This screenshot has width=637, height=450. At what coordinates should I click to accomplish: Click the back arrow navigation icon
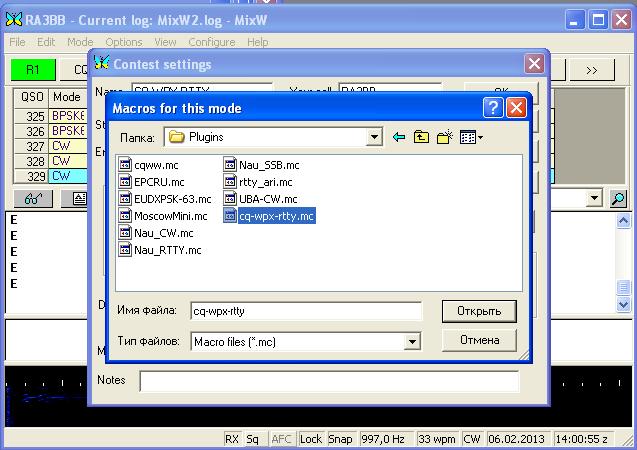coord(399,137)
